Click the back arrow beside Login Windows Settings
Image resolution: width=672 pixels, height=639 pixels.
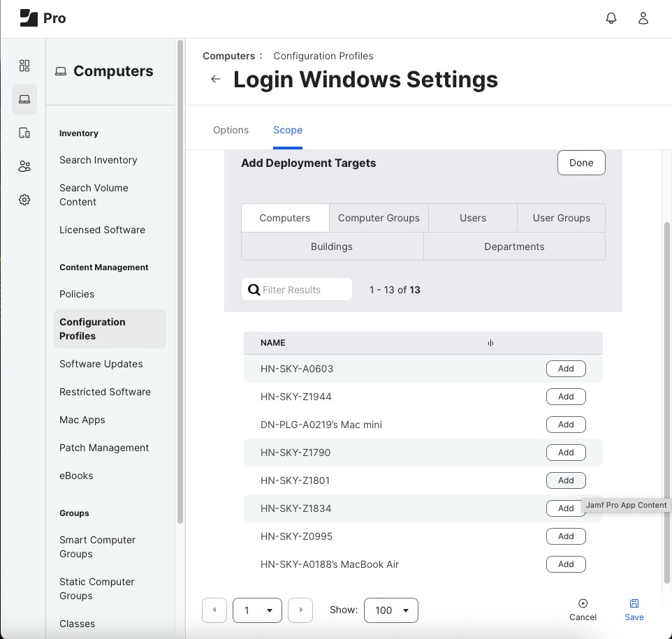pos(216,80)
